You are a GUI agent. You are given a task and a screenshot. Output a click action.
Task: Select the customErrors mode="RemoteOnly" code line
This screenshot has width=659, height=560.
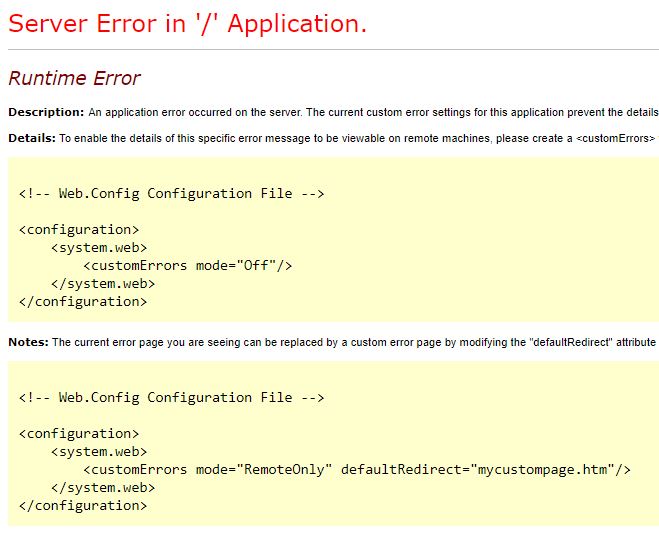(357, 469)
